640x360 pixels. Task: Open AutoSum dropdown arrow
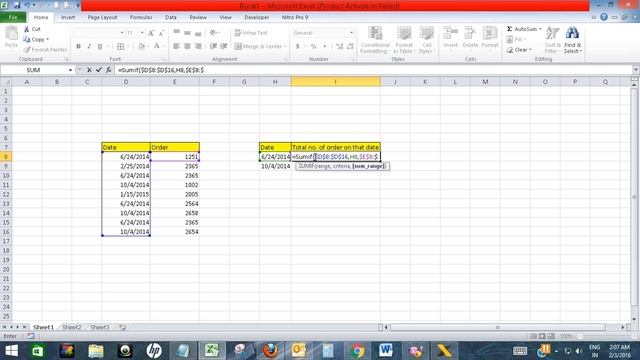coord(540,29)
